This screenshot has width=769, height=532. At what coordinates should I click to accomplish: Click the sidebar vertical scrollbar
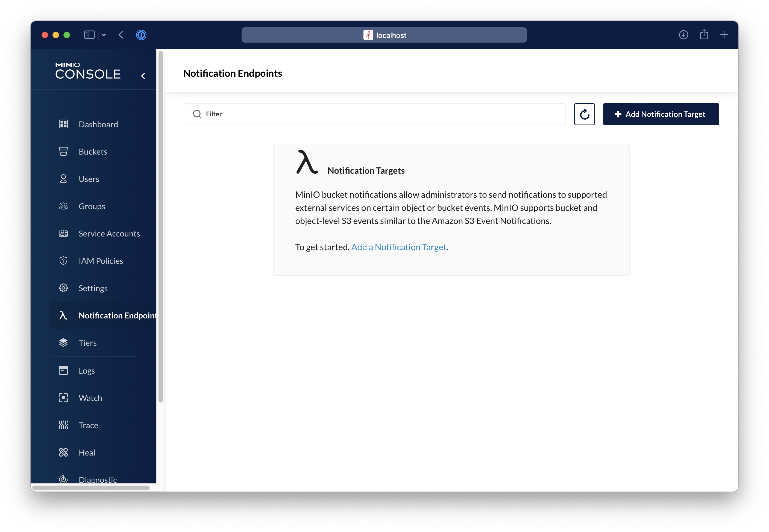[x=160, y=227]
